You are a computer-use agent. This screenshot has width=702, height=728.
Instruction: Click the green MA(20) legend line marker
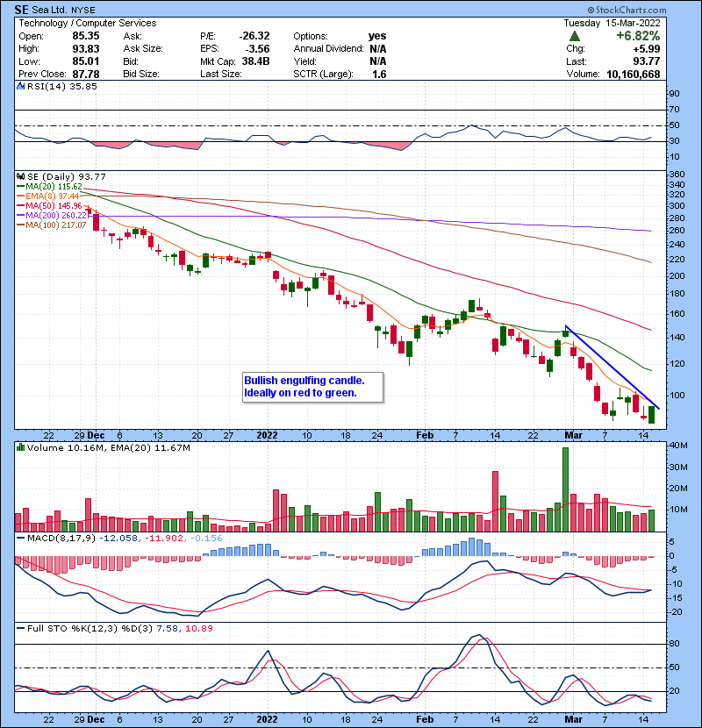click(20, 187)
